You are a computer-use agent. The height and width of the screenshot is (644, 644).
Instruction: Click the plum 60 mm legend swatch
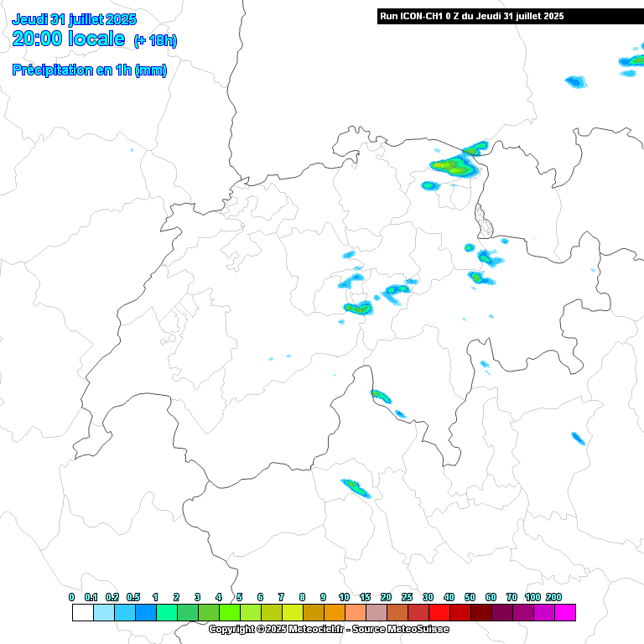pos(502,612)
